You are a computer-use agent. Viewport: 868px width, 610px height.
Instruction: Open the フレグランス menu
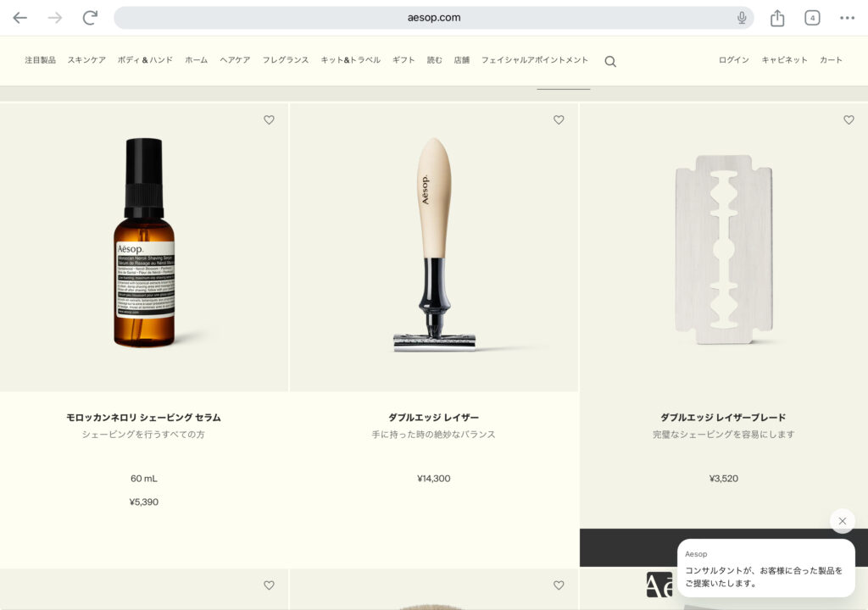click(x=285, y=60)
